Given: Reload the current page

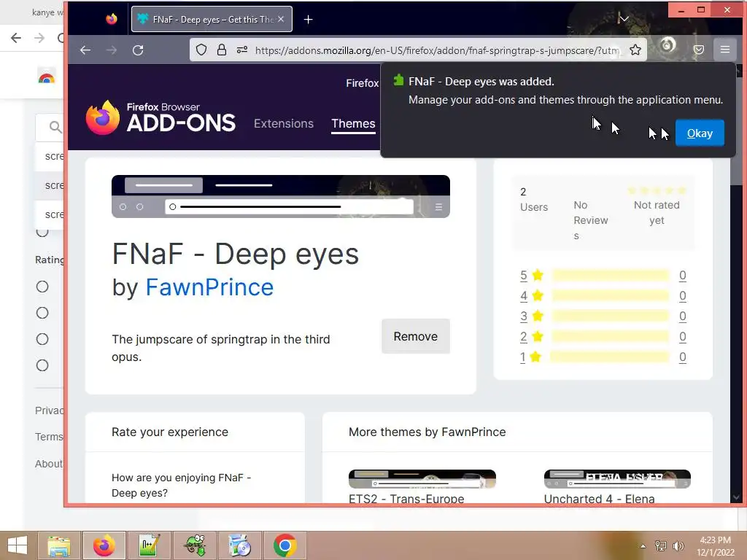Looking at the screenshot, I should 138,50.
